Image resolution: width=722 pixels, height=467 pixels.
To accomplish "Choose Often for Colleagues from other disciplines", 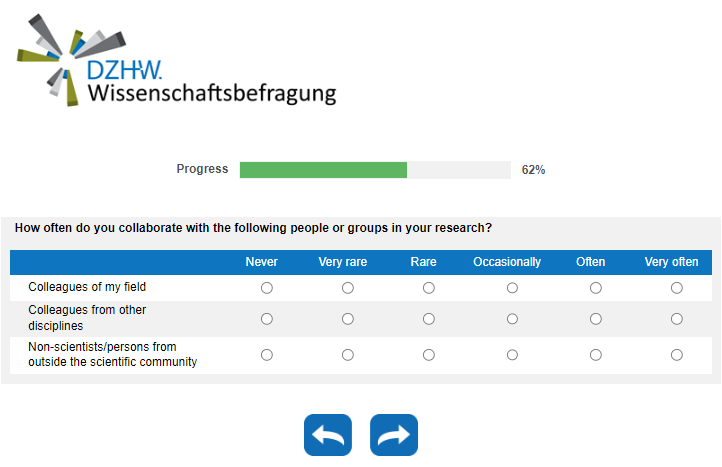I will click(x=596, y=319).
